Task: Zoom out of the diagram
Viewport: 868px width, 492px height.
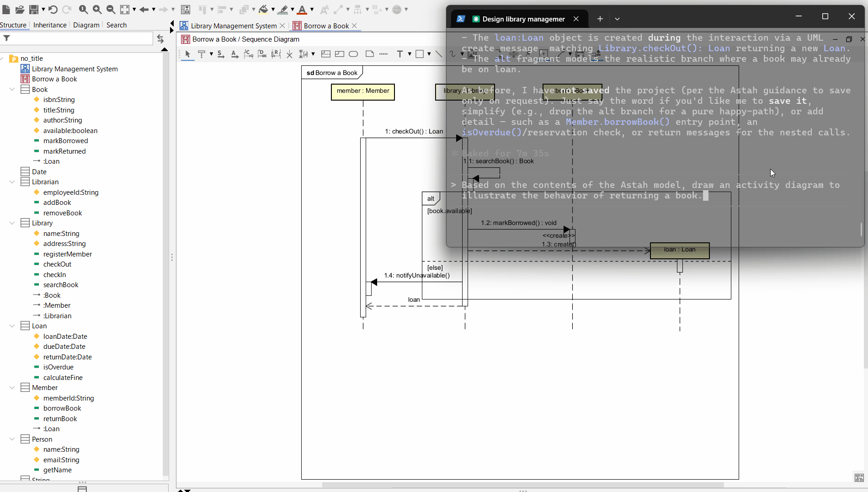Action: coord(111,9)
